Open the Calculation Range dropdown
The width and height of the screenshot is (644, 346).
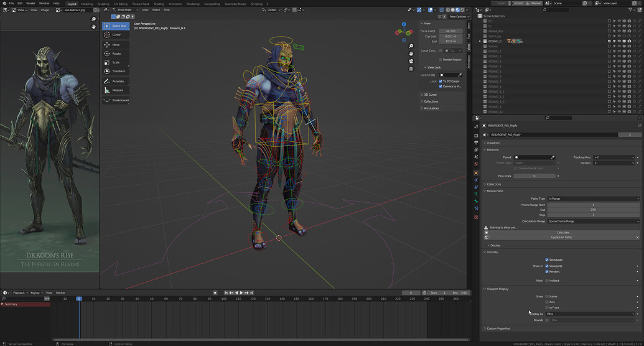click(594, 221)
